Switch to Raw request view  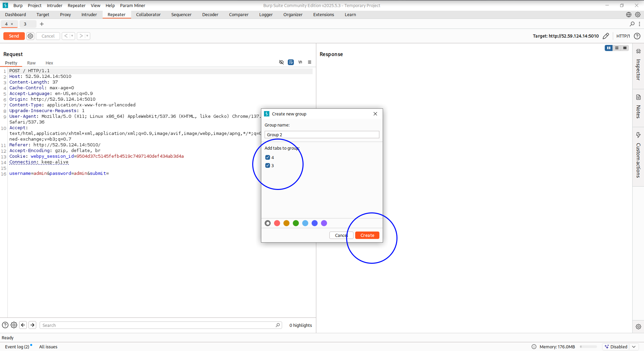[x=31, y=63]
